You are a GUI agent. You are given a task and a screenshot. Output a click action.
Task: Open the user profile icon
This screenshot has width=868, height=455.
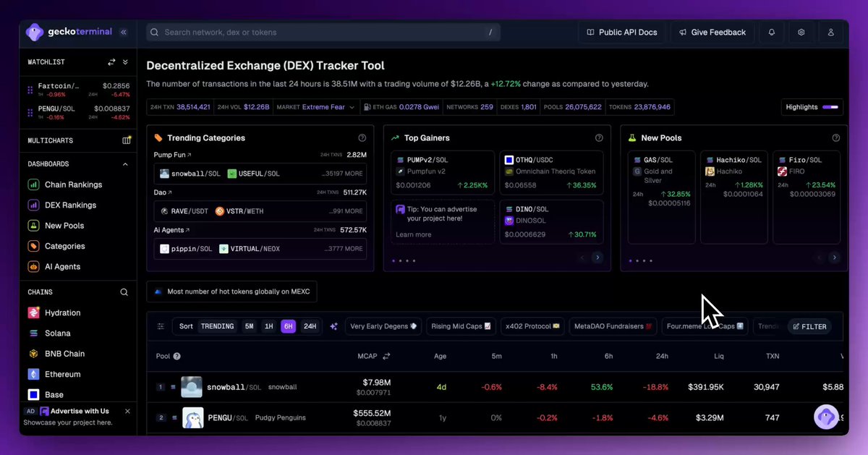click(x=830, y=32)
